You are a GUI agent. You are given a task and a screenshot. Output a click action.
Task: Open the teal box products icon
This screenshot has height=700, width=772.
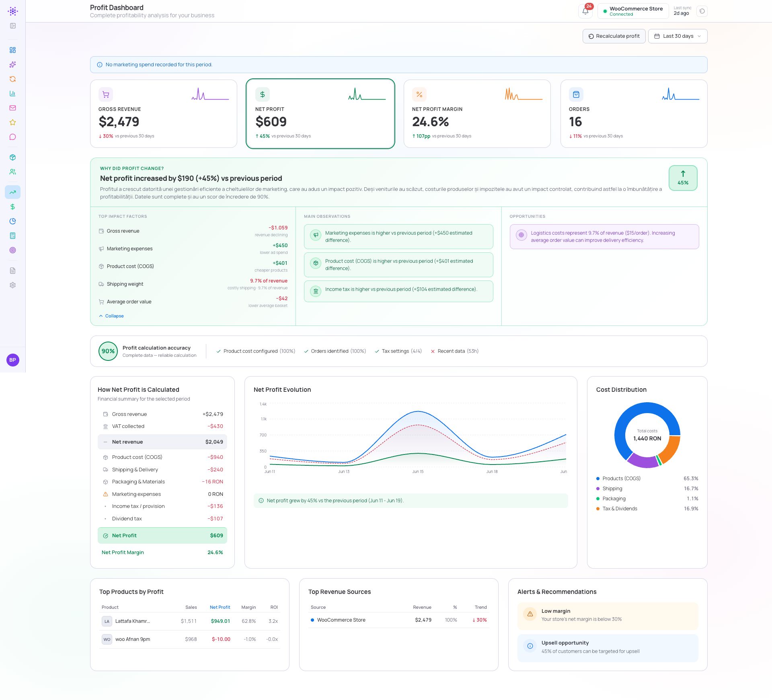click(13, 158)
